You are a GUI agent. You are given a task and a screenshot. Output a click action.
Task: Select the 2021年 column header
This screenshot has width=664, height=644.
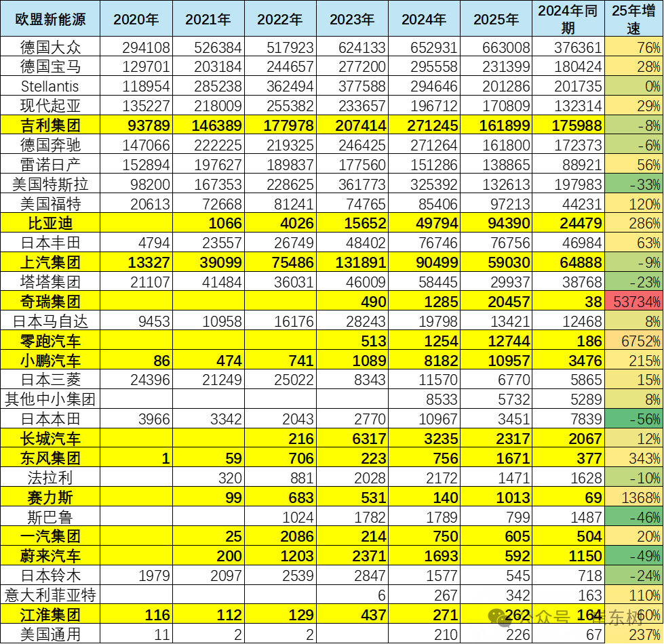coord(208,19)
